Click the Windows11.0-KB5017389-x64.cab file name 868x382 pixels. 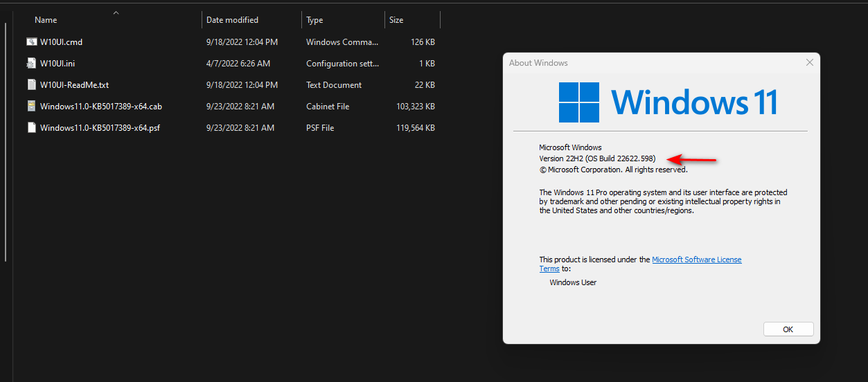pyautogui.click(x=101, y=107)
